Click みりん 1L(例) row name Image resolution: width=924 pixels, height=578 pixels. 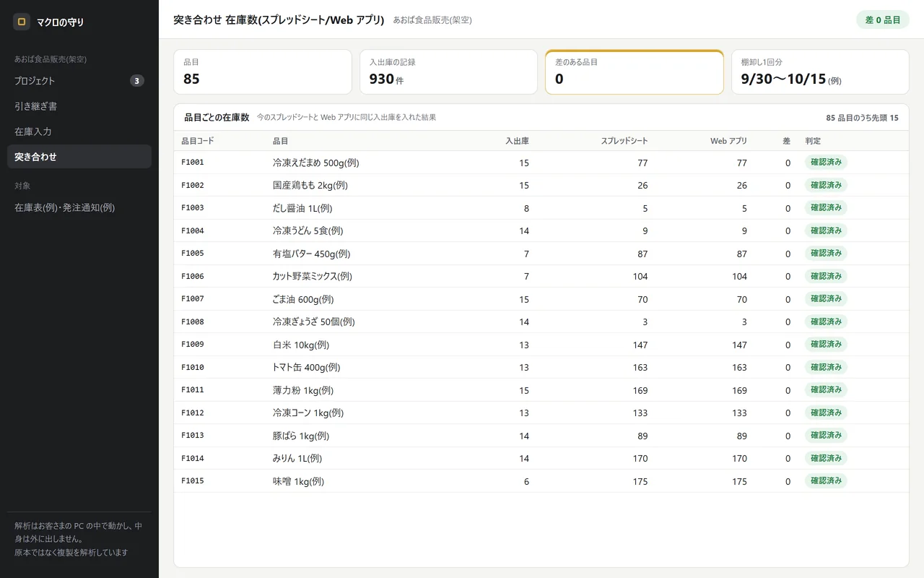(297, 458)
